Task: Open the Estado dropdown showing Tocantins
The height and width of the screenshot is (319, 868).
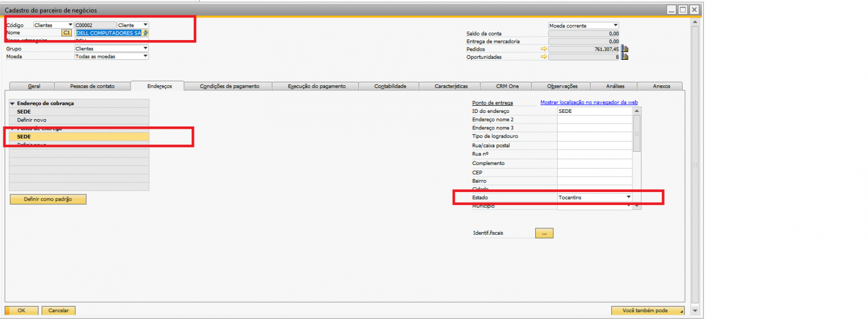Action: click(628, 197)
